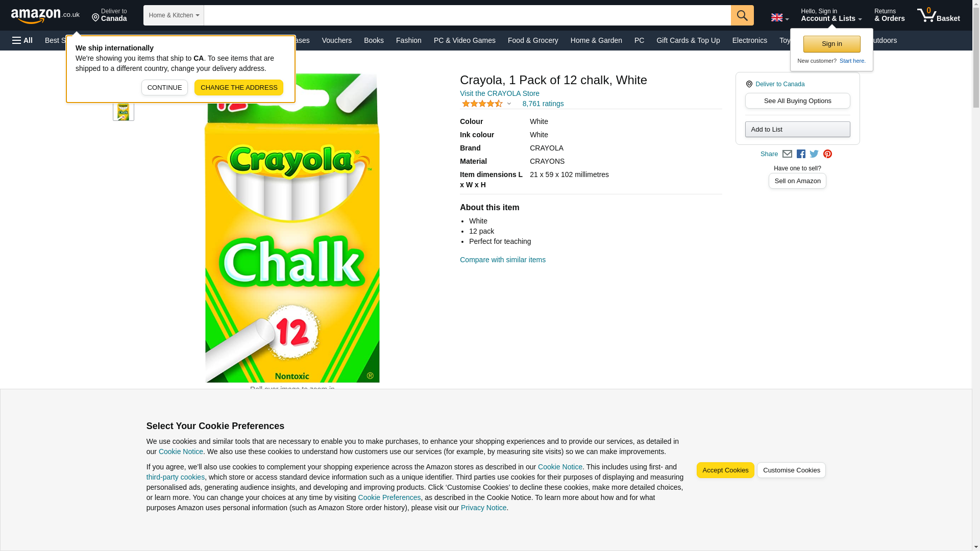The image size is (980, 551).
Task: Expand the Home & Kitchen search category dropdown
Action: pyautogui.click(x=174, y=15)
